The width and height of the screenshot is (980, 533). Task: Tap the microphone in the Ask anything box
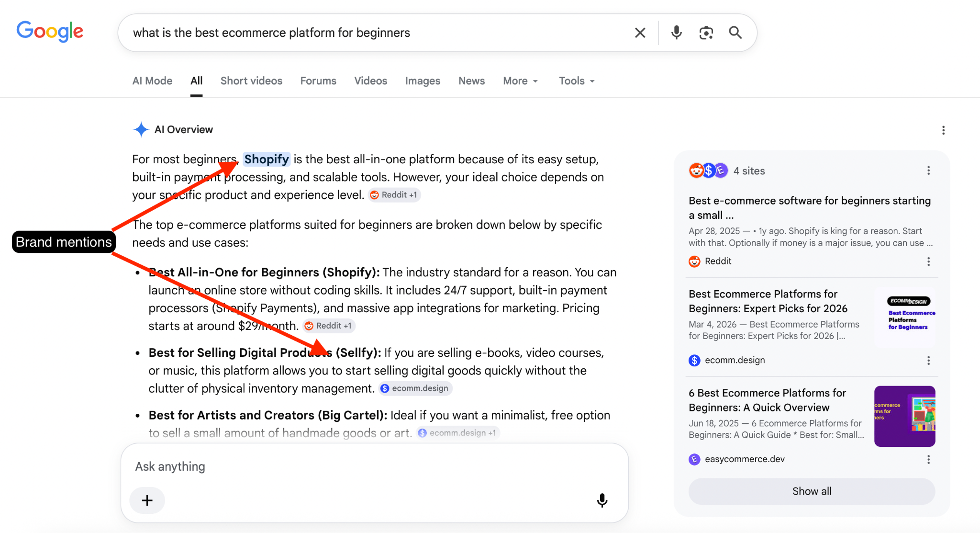(602, 500)
